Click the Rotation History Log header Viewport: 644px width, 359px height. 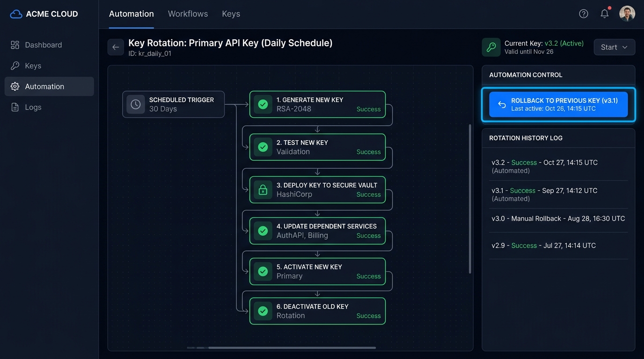click(526, 138)
